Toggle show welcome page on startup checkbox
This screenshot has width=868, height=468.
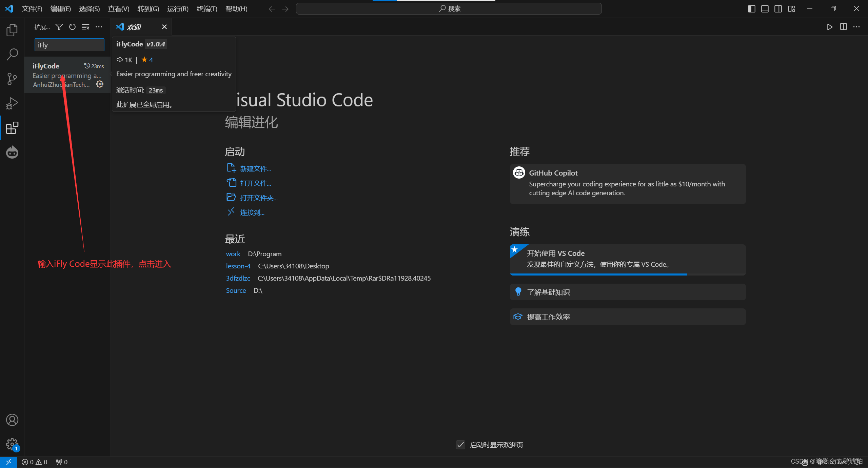pos(460,445)
